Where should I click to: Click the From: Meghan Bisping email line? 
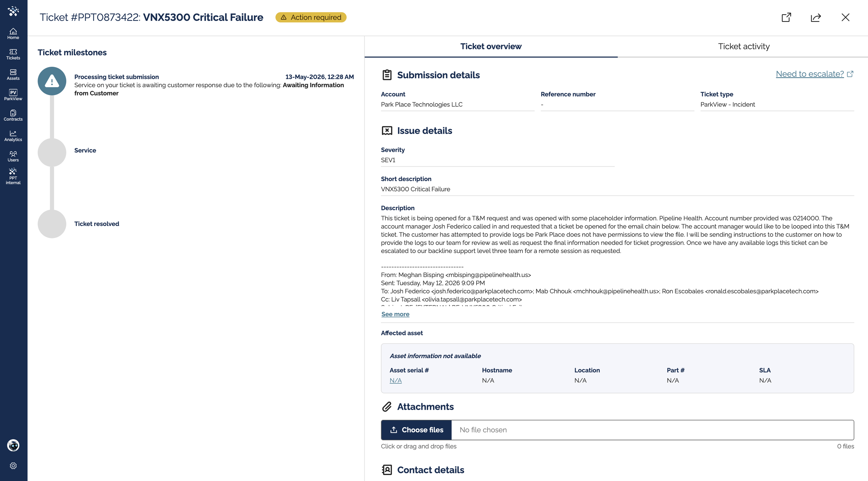(456, 275)
